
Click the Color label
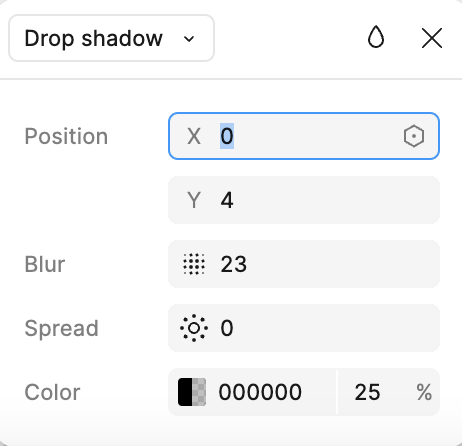(x=52, y=392)
